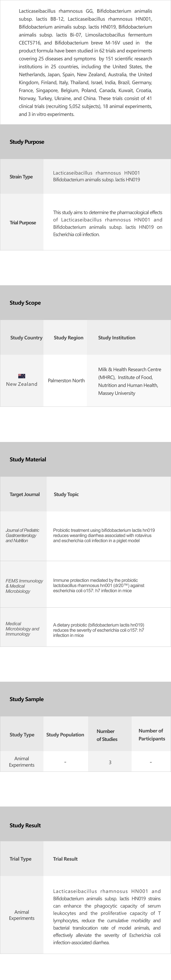Open the hn001 (dr20) immune protection study topic
The image size is (171, 980).
coord(99,585)
